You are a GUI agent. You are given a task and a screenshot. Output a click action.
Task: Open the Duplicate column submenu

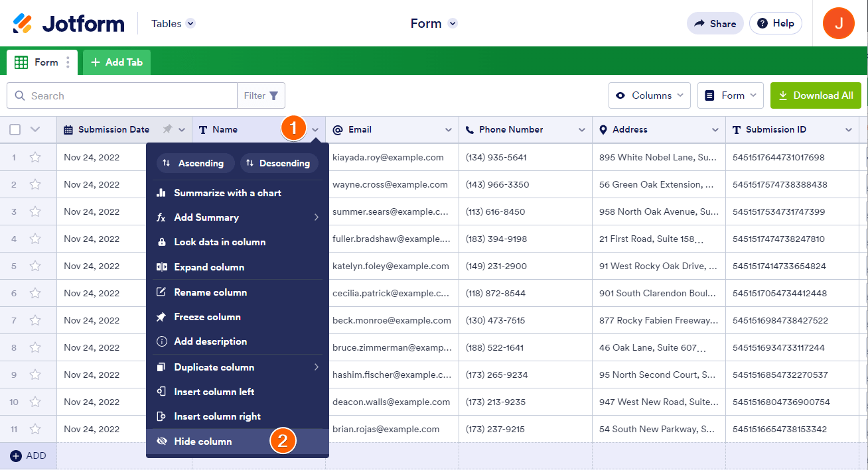coord(238,367)
